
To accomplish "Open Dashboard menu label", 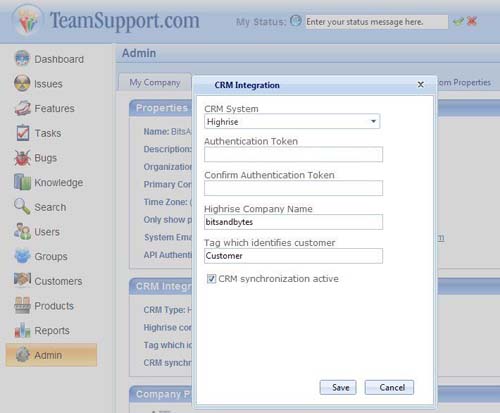I will point(59,59).
